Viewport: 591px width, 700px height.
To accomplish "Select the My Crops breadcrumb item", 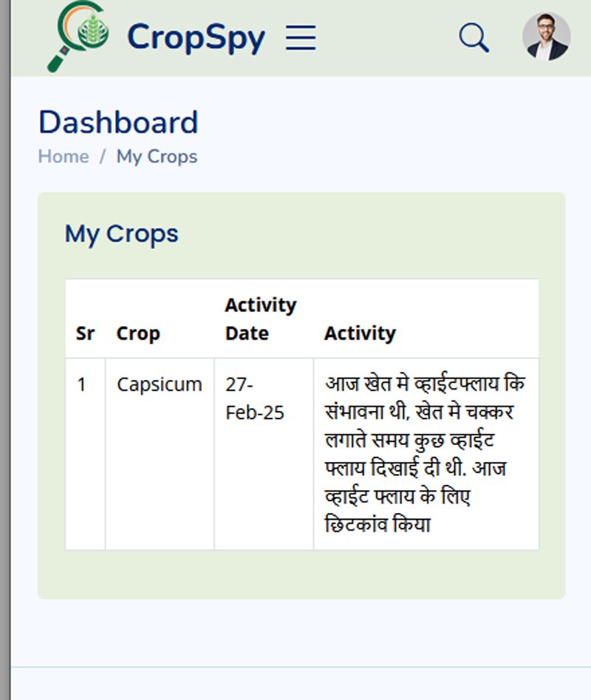I will pyautogui.click(x=156, y=156).
